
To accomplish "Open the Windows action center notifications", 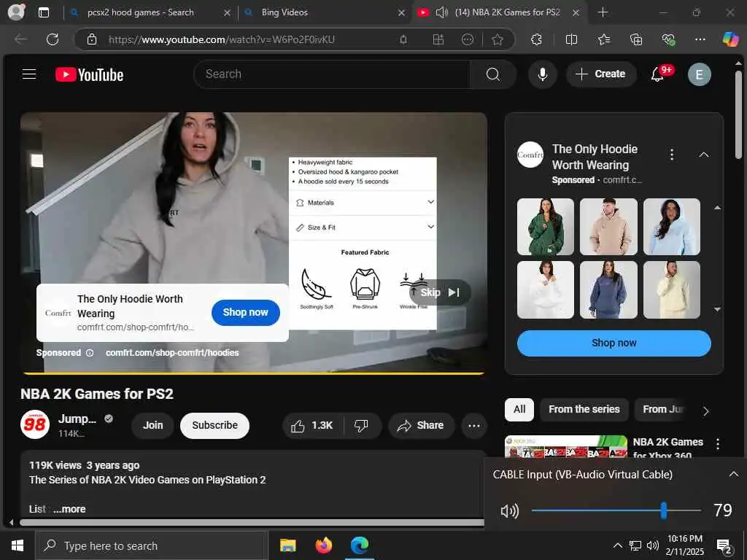I will point(724,547).
